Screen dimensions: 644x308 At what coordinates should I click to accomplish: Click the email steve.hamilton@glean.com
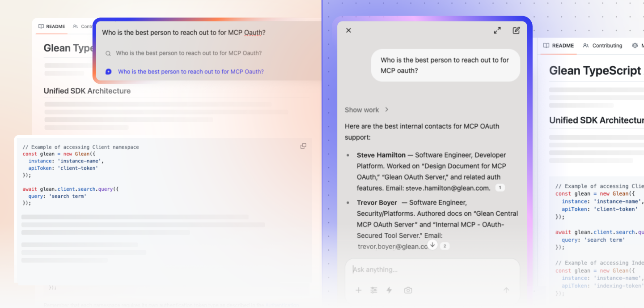pyautogui.click(x=448, y=188)
